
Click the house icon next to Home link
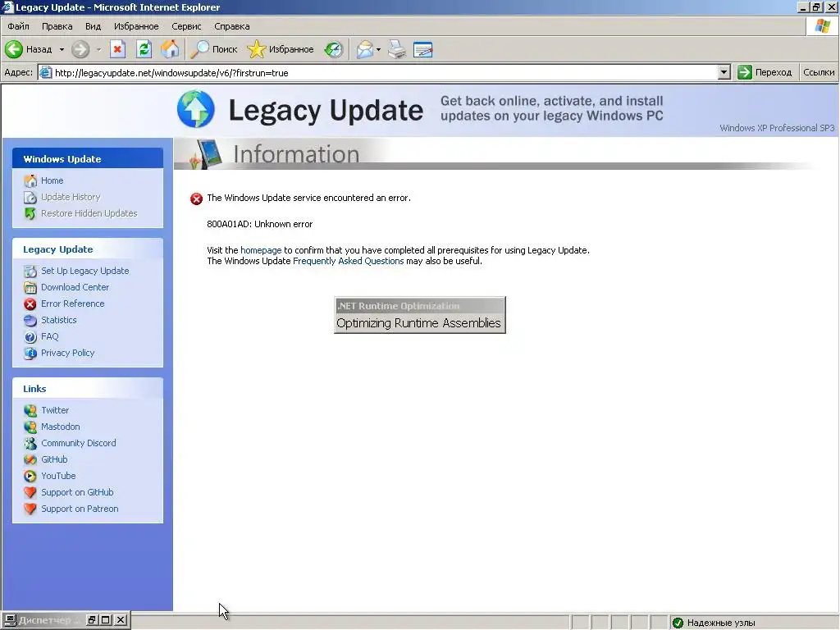click(30, 180)
